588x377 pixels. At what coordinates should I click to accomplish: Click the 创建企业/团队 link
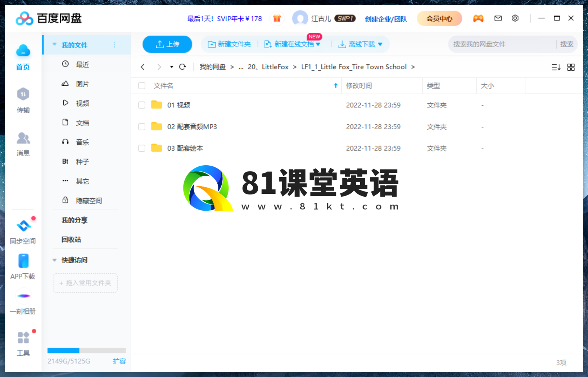(386, 19)
